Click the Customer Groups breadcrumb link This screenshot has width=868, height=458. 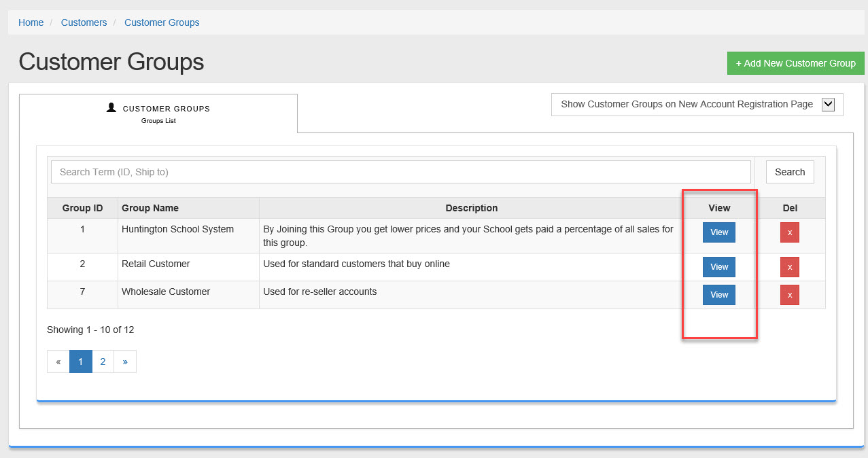point(162,22)
